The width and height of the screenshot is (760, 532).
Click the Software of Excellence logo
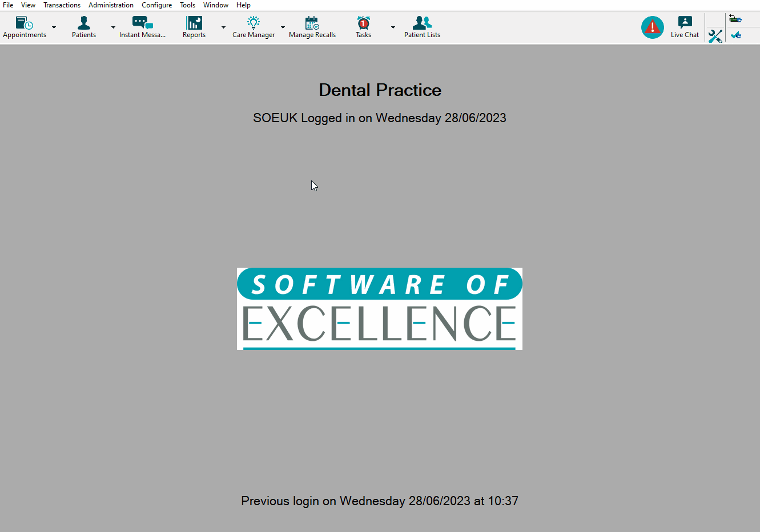pyautogui.click(x=380, y=309)
